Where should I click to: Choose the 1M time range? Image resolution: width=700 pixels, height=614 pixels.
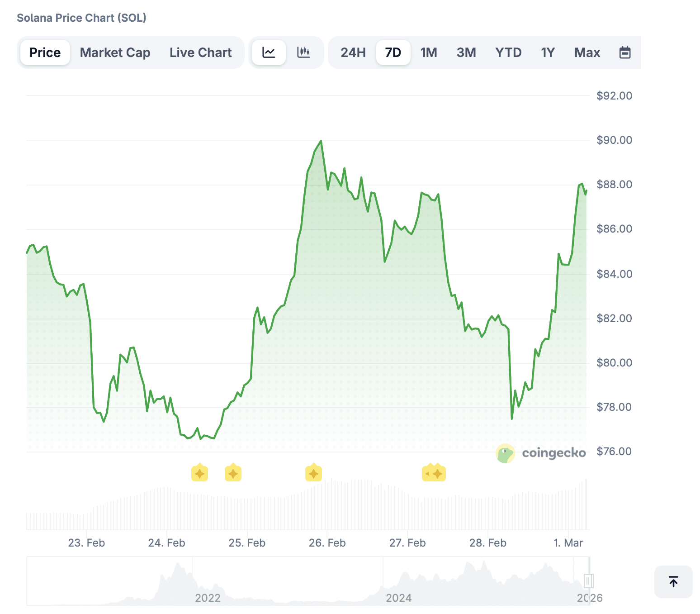coord(429,52)
